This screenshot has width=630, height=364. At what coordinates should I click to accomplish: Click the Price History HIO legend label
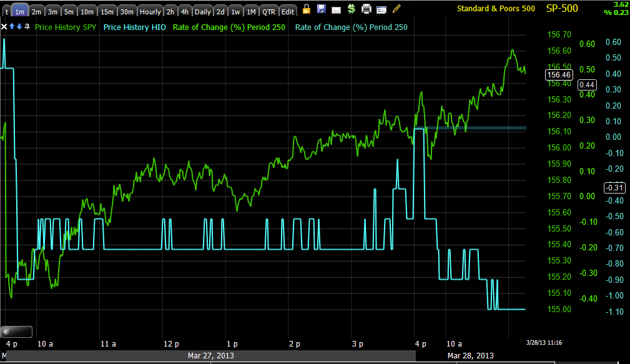[135, 27]
